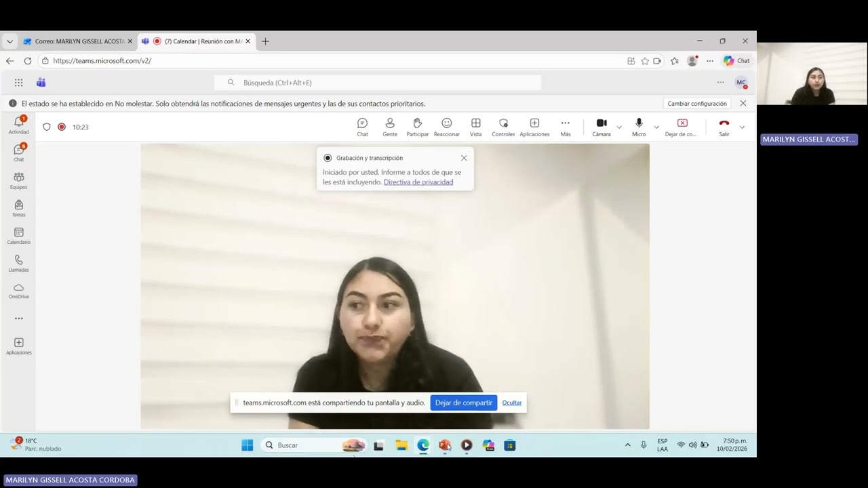This screenshot has width=868, height=488.
Task: Open Tareas in the left sidebar
Action: 18,208
